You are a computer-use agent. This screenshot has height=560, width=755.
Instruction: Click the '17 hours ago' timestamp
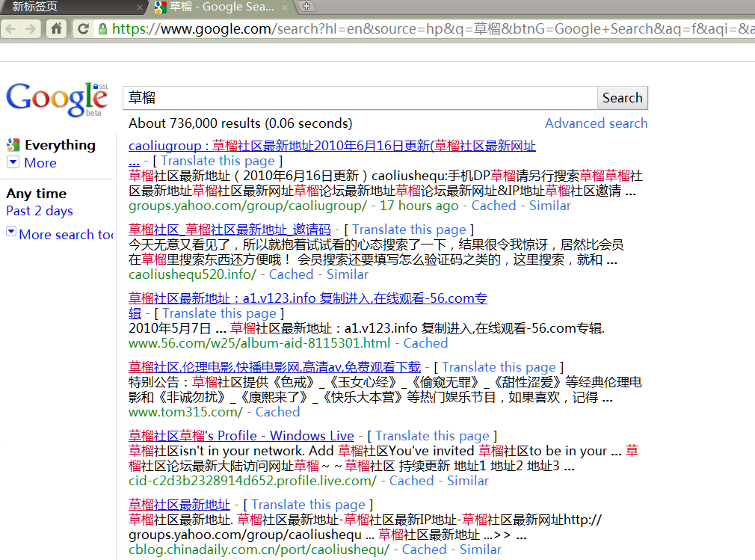pos(419,206)
